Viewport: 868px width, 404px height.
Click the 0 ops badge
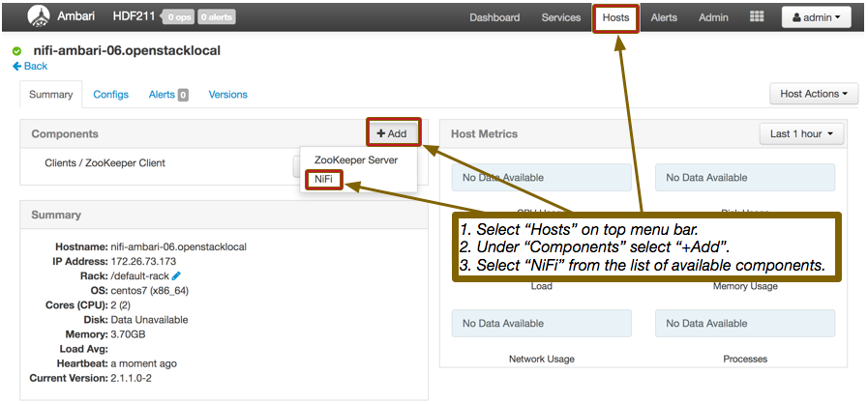coord(179,17)
